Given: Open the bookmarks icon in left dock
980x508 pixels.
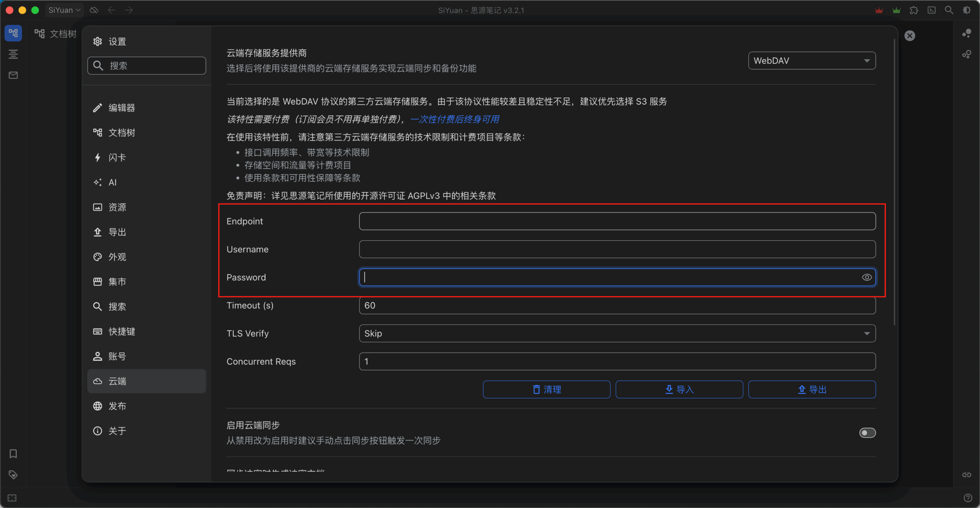Looking at the screenshot, I should pos(13,453).
